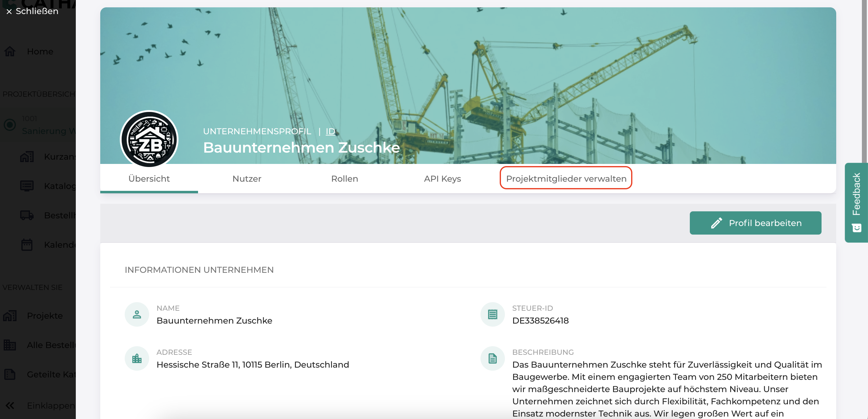Click the document icon next to Beschreibung
Image resolution: width=868 pixels, height=419 pixels.
(x=492, y=358)
